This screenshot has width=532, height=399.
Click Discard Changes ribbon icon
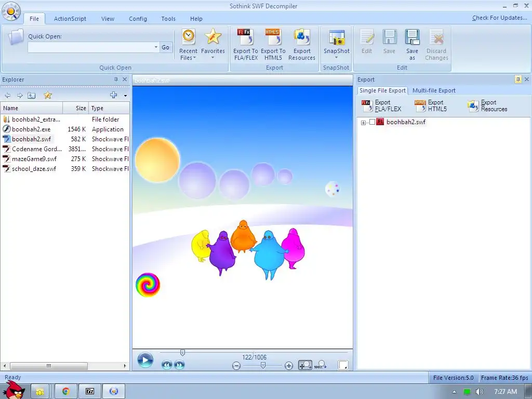[436, 45]
